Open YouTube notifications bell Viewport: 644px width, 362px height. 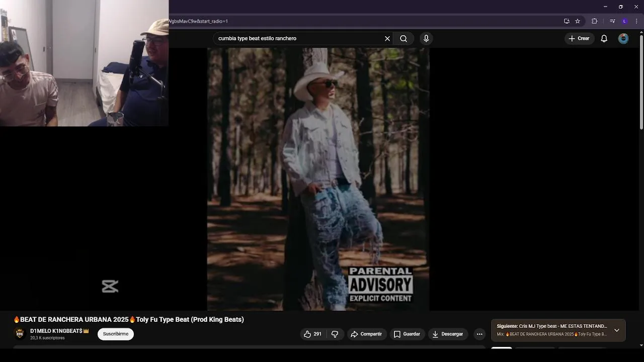(604, 39)
